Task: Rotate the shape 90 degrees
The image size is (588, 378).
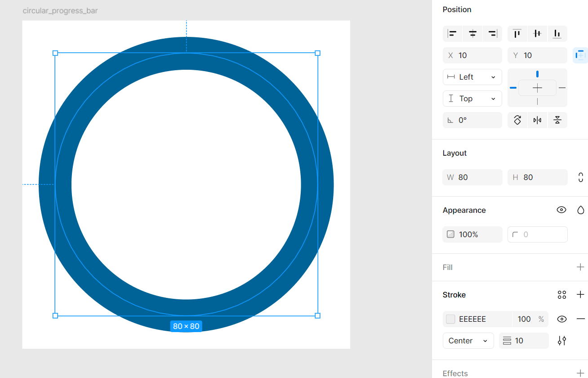Action: 517,120
